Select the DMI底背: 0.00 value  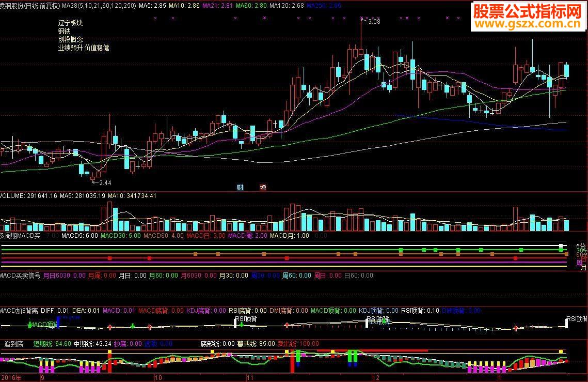click(x=289, y=311)
